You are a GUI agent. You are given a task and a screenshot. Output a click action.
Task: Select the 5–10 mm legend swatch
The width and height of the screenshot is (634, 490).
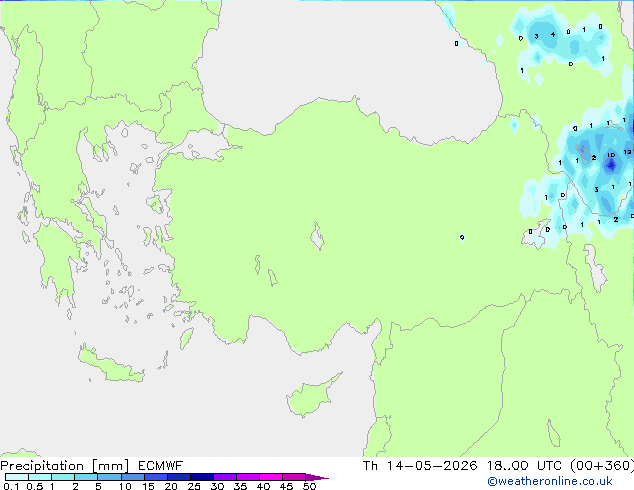[x=109, y=477]
